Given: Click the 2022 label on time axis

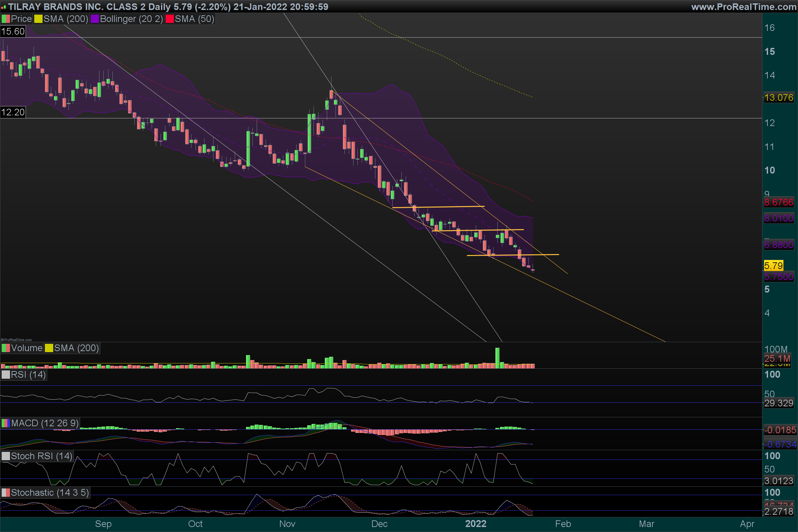Looking at the screenshot, I should tap(476, 524).
